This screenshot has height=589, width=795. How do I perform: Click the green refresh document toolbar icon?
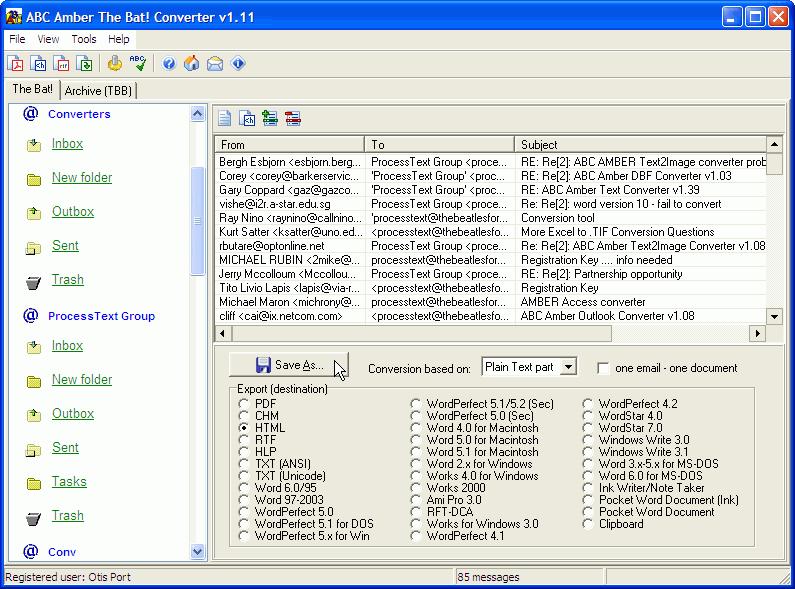tap(85, 64)
